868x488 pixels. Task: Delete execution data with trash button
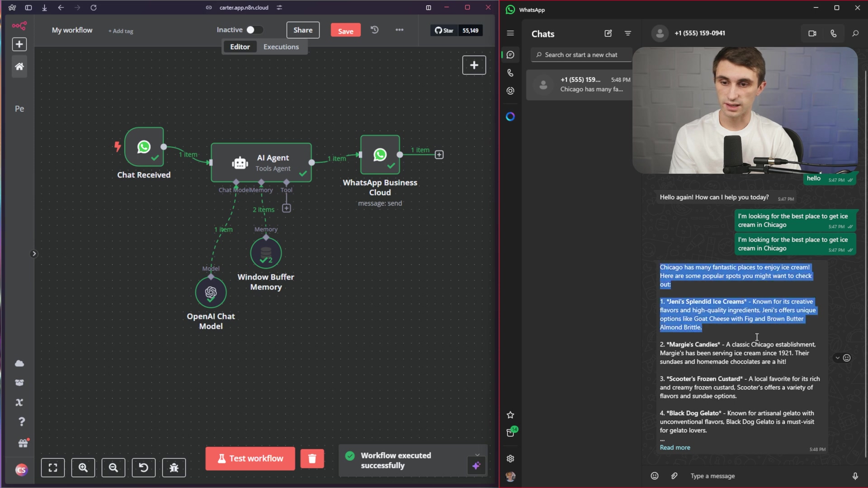(312, 459)
